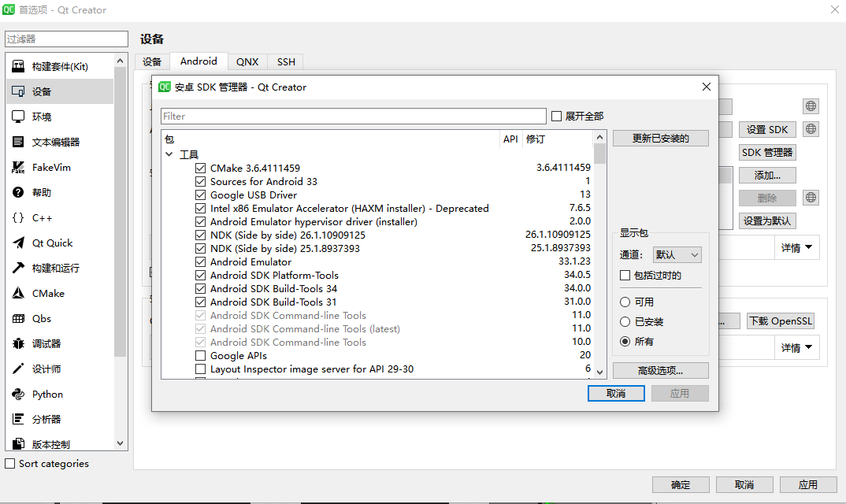Sort packages by the 修订 column header
The width and height of the screenshot is (846, 504).
[558, 139]
